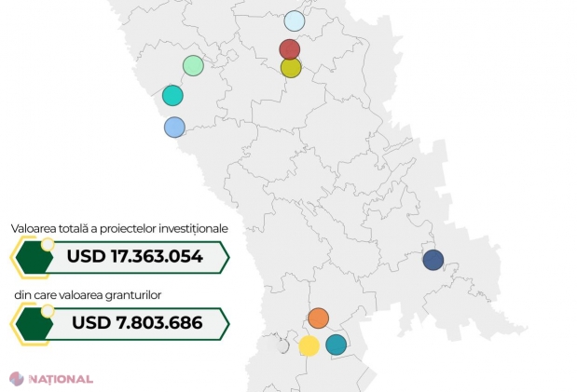577x392 pixels.
Task: Select the orange map marker
Action: [x=318, y=318]
